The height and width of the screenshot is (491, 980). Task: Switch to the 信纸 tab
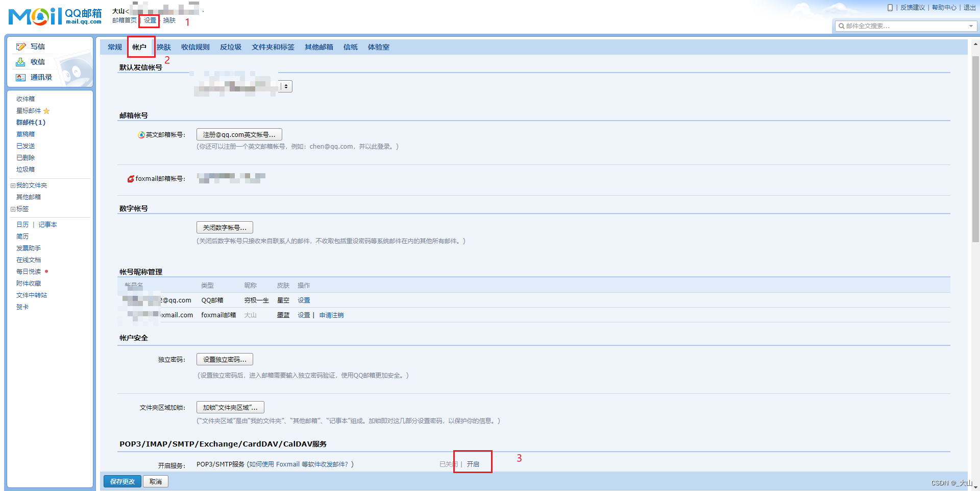point(351,47)
